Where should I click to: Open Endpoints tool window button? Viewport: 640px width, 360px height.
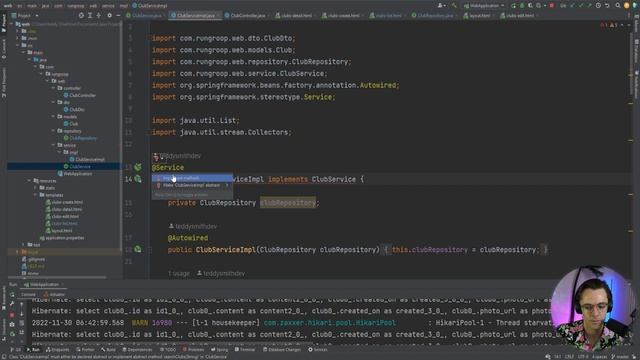[x=58, y=350]
